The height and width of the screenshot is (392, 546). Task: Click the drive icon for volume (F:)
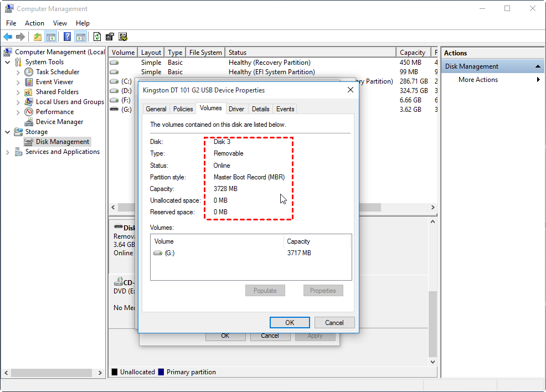[x=114, y=100]
